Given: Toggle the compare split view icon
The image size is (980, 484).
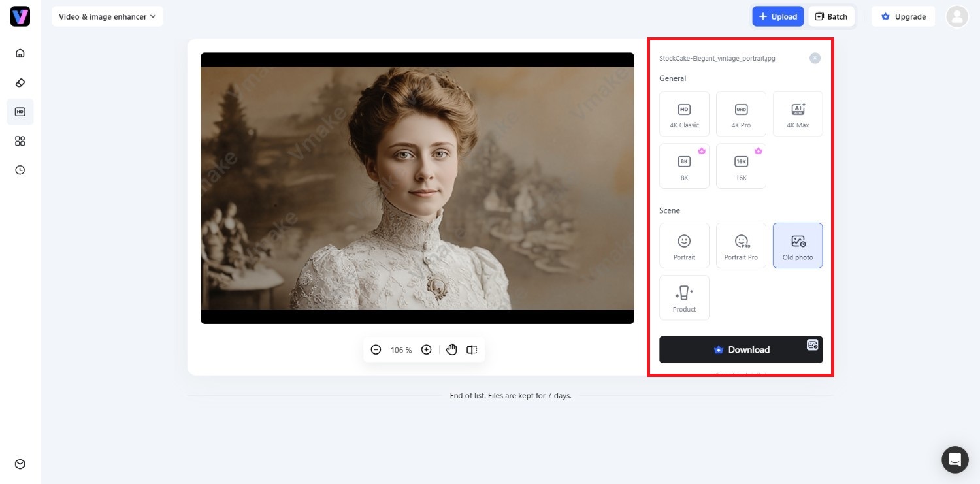Looking at the screenshot, I should (472, 350).
